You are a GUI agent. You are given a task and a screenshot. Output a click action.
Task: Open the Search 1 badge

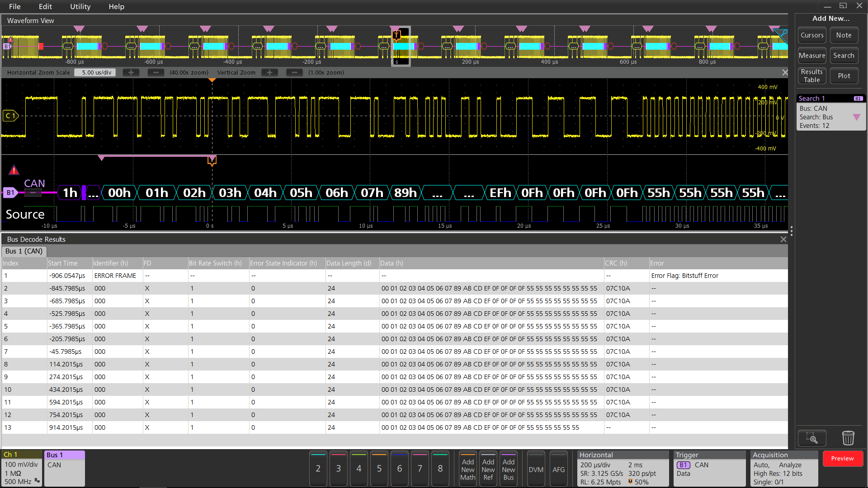(831, 113)
